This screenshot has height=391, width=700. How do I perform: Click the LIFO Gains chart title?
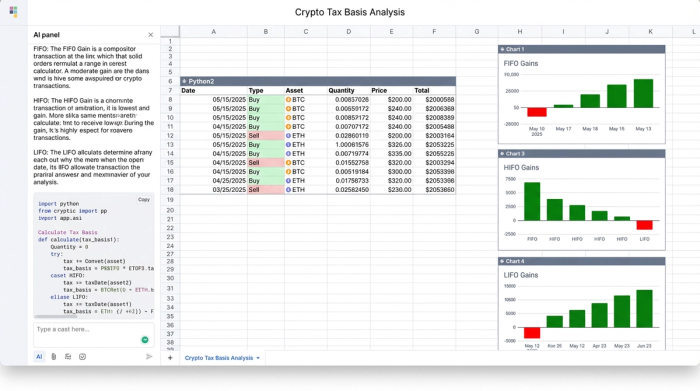521,275
